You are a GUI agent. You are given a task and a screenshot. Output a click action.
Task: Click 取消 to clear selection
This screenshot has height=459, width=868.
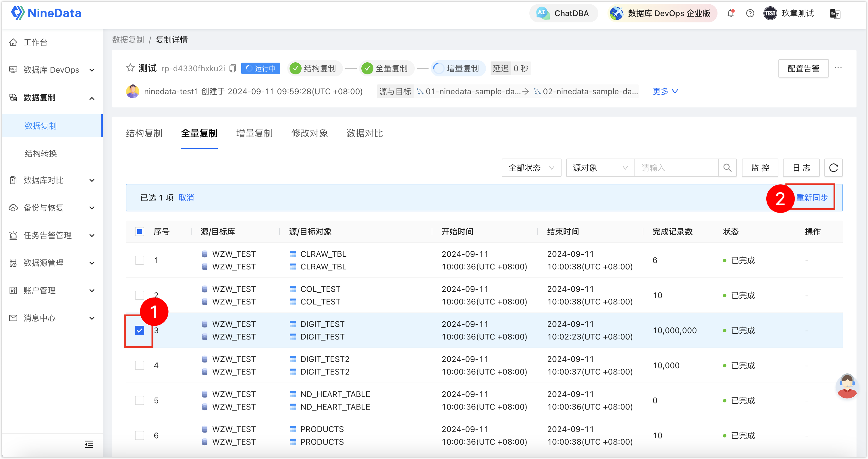click(x=186, y=198)
